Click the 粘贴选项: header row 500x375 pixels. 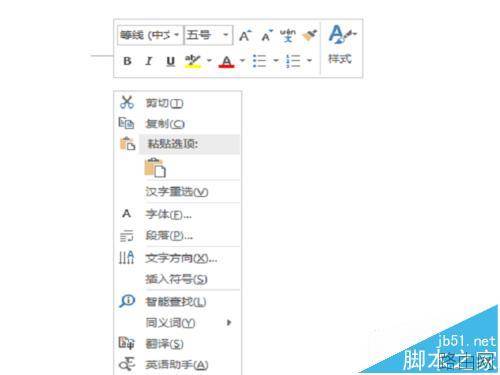point(189,144)
